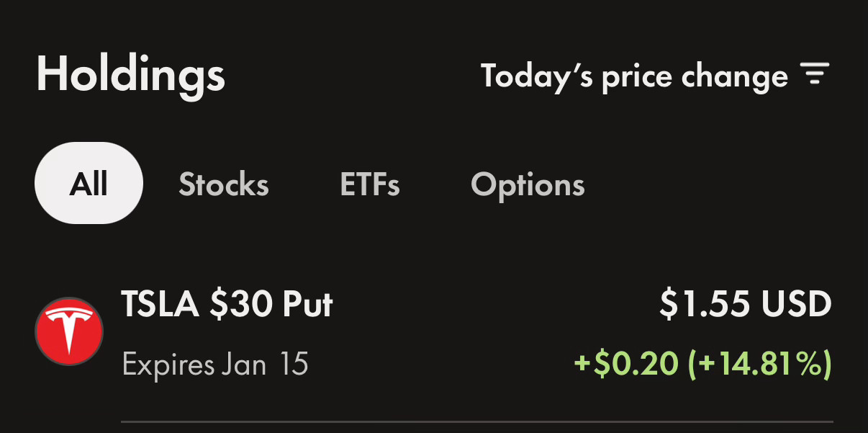Image resolution: width=868 pixels, height=433 pixels.
Task: Click the +$0.20 dollar gain amount
Action: click(x=626, y=363)
